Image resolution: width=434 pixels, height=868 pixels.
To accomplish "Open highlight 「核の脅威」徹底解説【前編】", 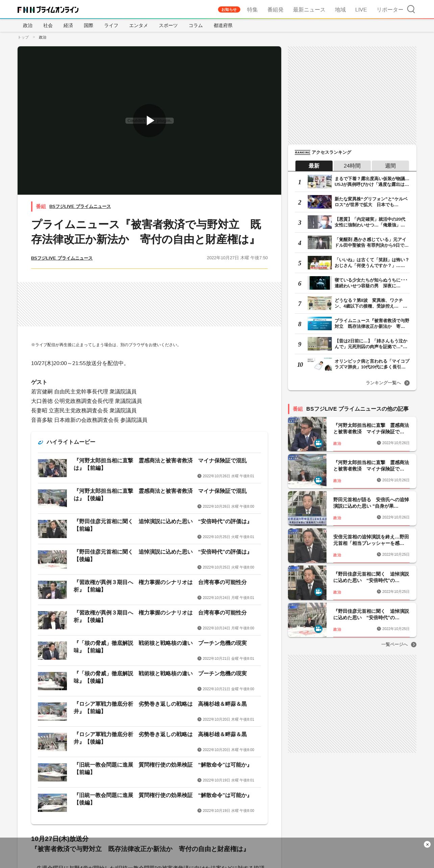I will tap(149, 651).
